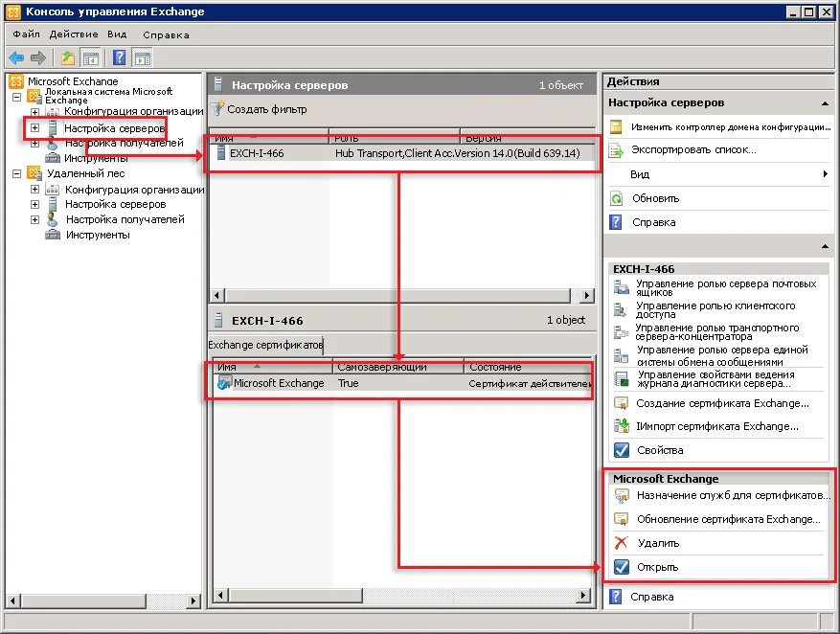Click Свойства checkmark icon for EXCH-I-466
Screen dimensions: 840x634
[x=621, y=450]
